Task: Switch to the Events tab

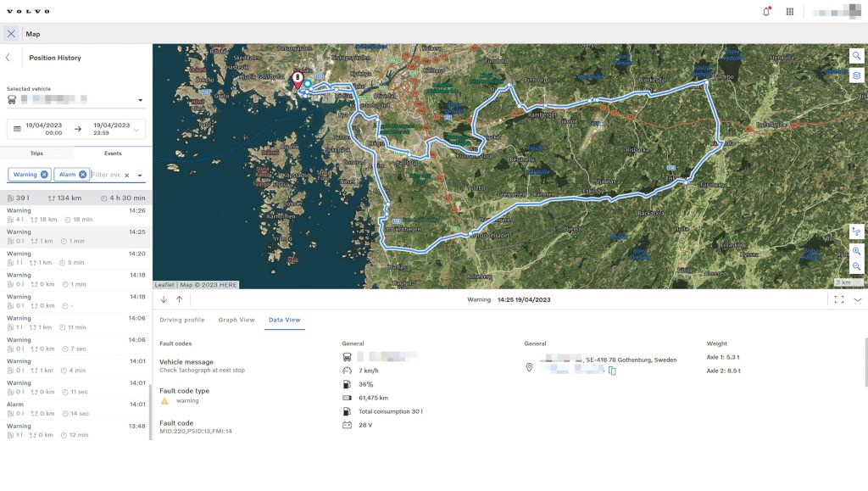Action: (113, 153)
